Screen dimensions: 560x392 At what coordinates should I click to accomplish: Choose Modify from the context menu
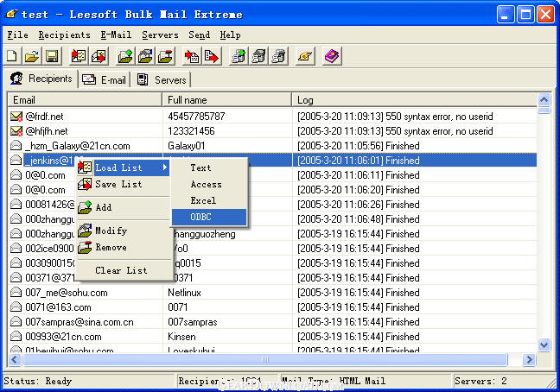[123, 231]
